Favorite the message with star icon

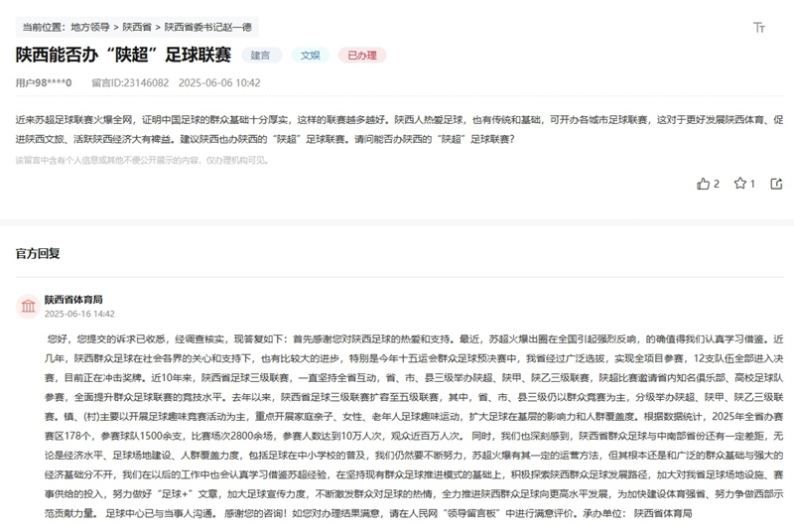click(x=739, y=184)
